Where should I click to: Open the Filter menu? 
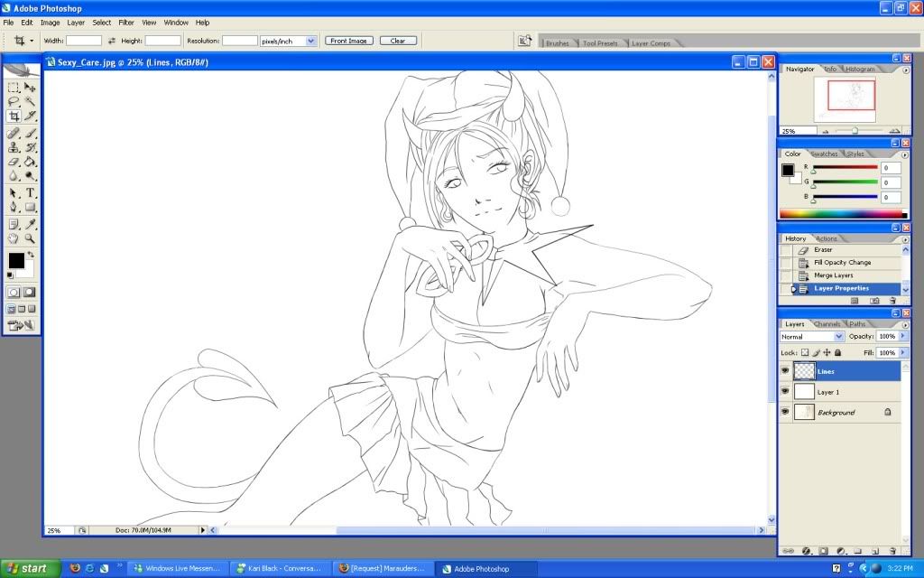[x=126, y=23]
